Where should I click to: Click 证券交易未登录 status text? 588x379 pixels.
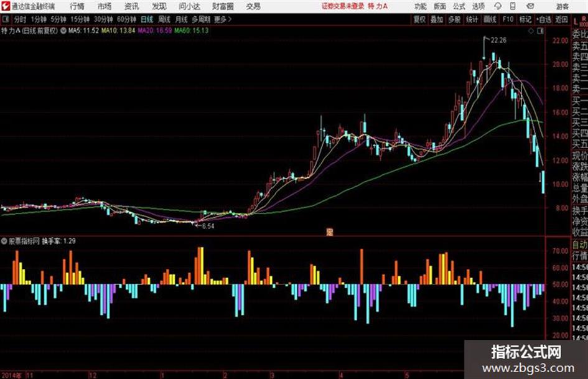(343, 6)
